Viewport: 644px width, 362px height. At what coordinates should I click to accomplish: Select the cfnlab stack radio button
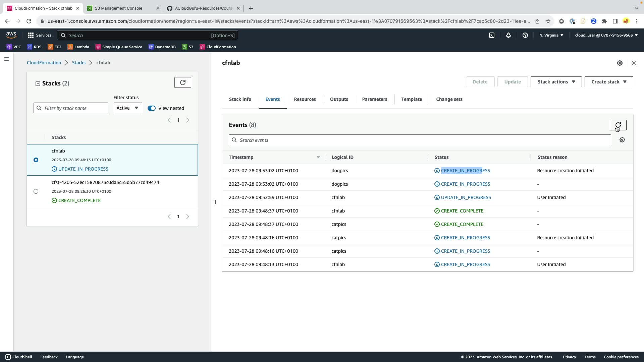tap(36, 160)
